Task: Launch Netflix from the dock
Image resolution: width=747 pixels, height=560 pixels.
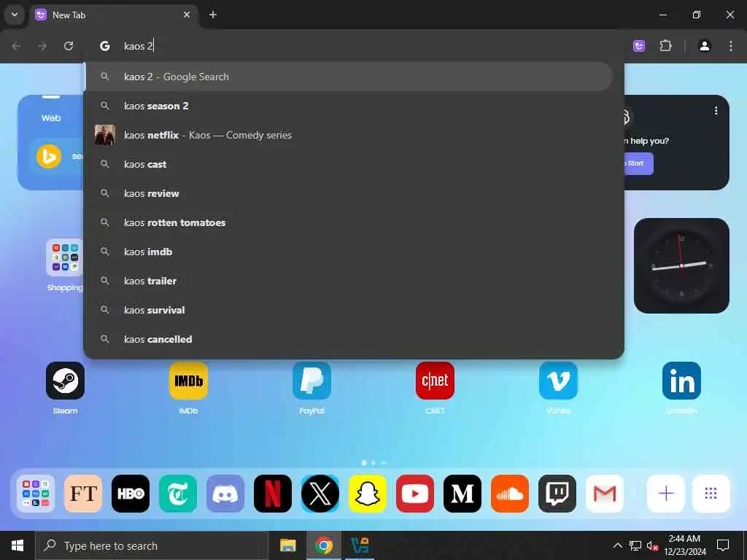Action: 273,494
